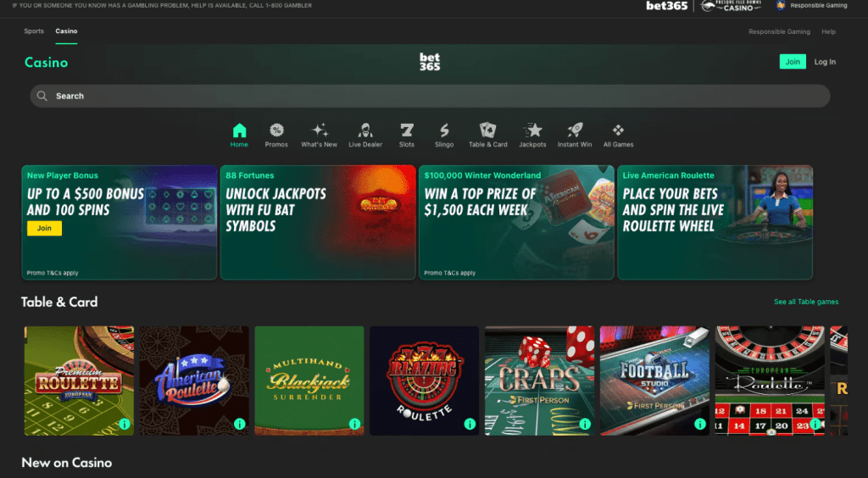Open the Live American Roulette banner

[x=715, y=222]
